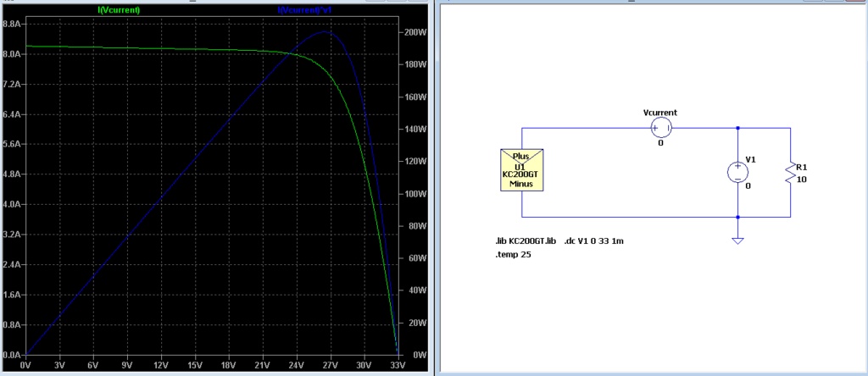Click the 8.8A left axis label
The height and width of the screenshot is (376, 868).
(x=12, y=25)
